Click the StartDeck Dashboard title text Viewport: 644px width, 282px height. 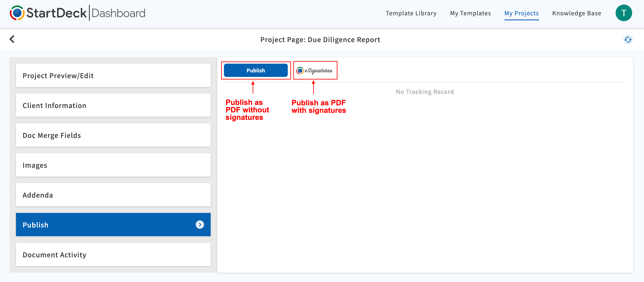[86, 13]
